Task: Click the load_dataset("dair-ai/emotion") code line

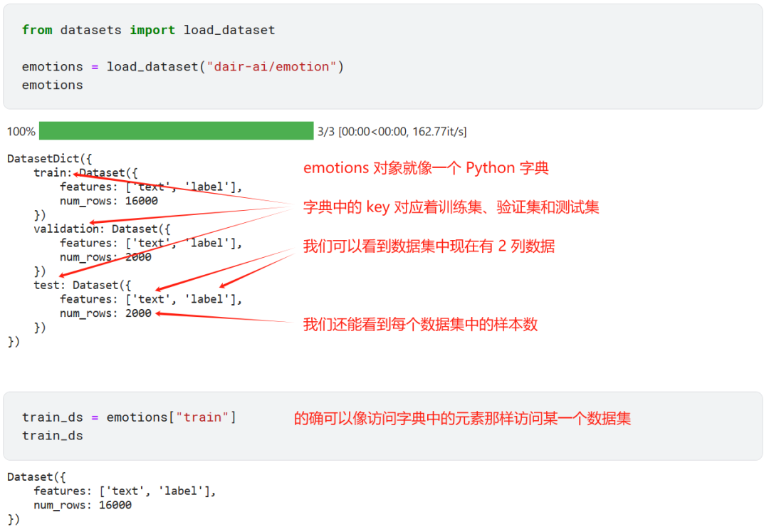Action: pos(182,67)
